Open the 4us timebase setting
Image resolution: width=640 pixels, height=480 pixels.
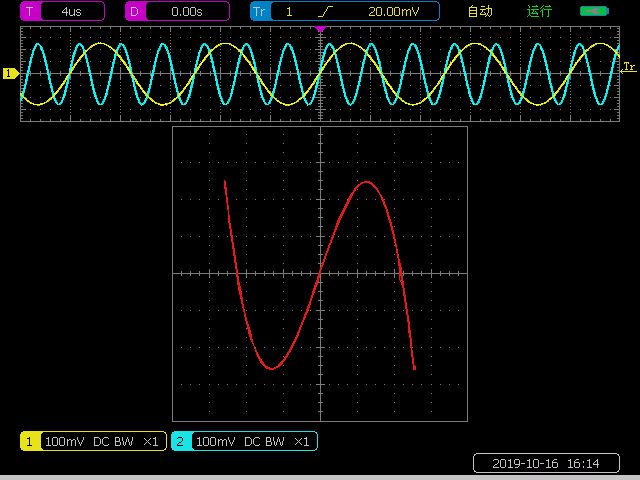[72, 12]
